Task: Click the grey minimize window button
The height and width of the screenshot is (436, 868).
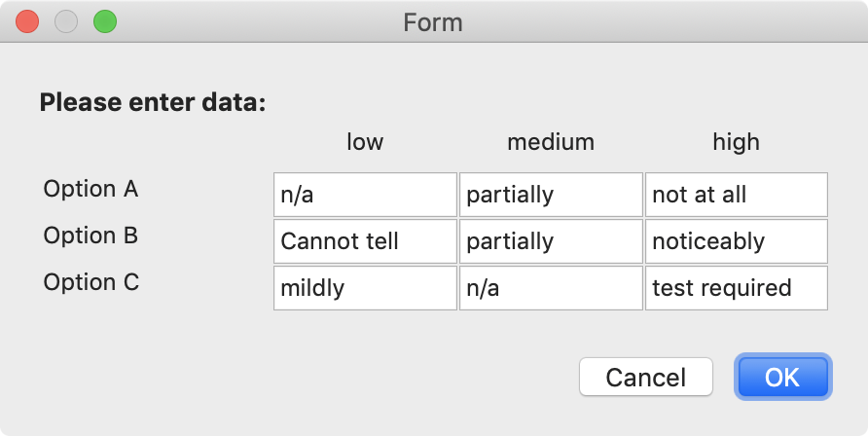Action: pos(66,21)
